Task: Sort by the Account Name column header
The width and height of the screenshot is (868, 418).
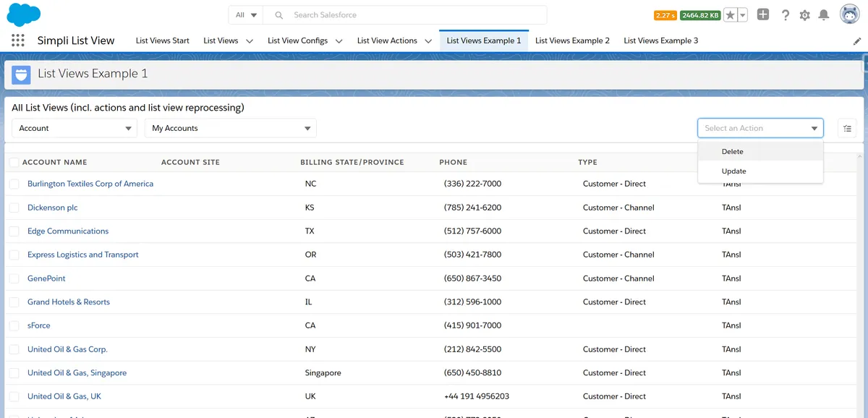Action: coord(54,163)
